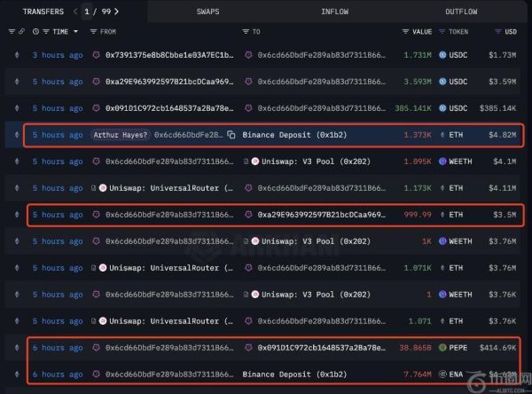This screenshot has height=394, width=532.
Task: Open the TIME column filter dropdown
Action: pos(78,31)
